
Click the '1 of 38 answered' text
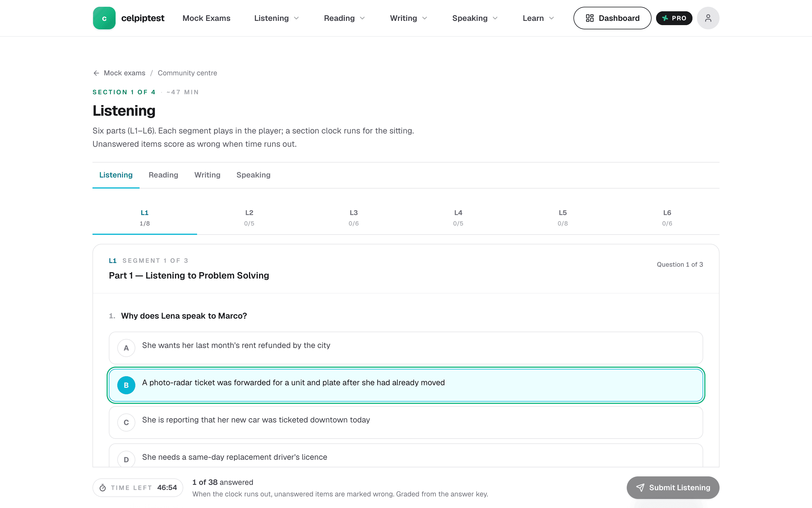(x=223, y=482)
